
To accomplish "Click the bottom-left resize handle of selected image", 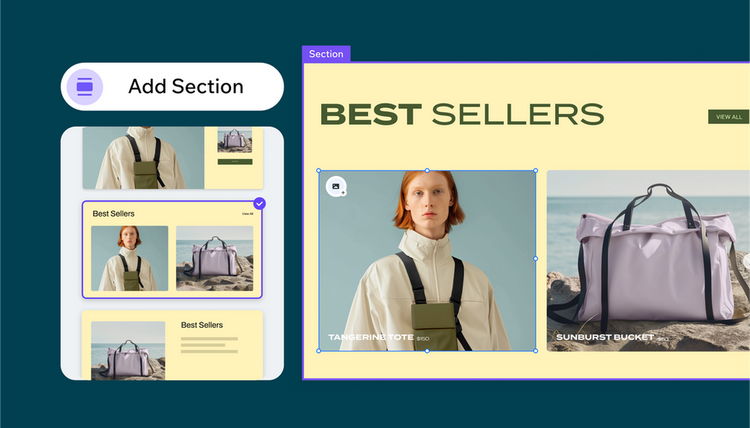I will pos(319,351).
